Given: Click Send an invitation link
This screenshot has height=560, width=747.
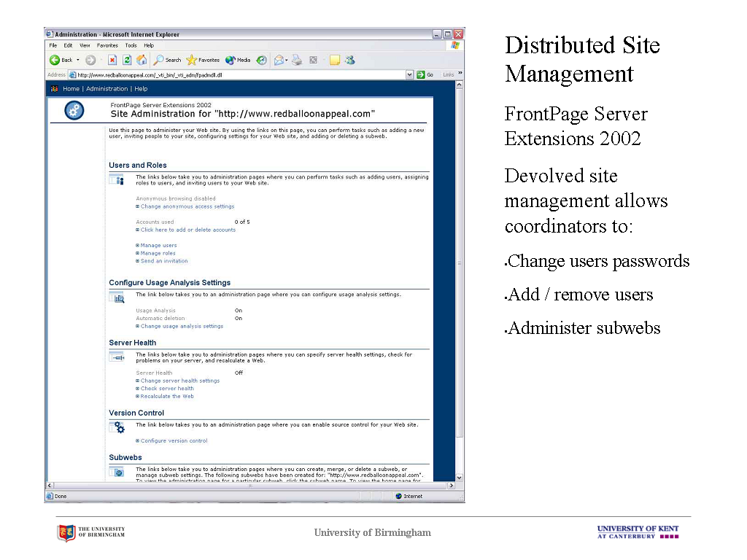Looking at the screenshot, I should click(x=164, y=261).
